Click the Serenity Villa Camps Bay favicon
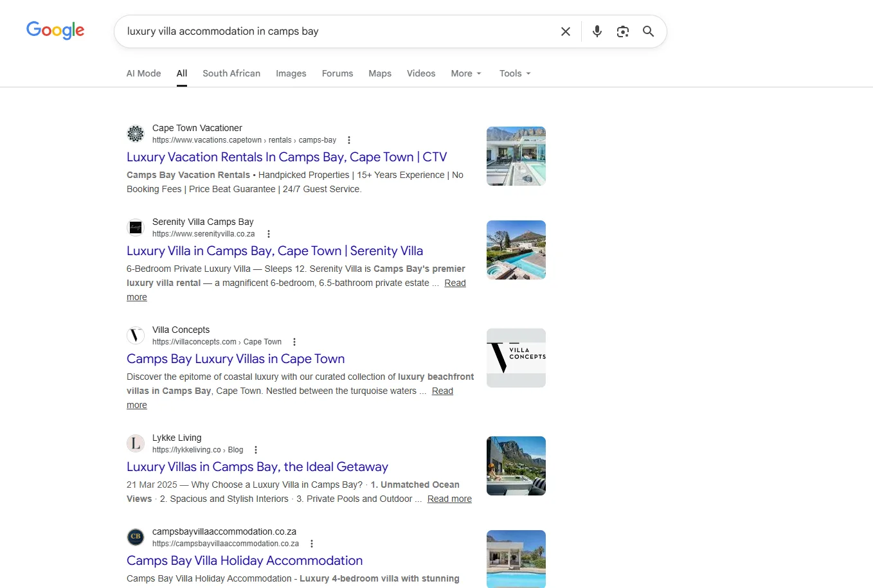Viewport: 873px width, 588px height. (136, 227)
